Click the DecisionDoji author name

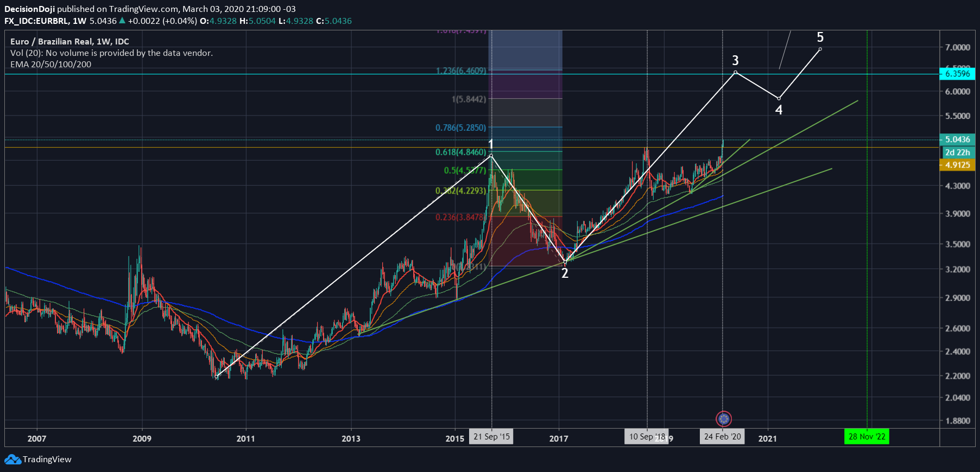29,9
